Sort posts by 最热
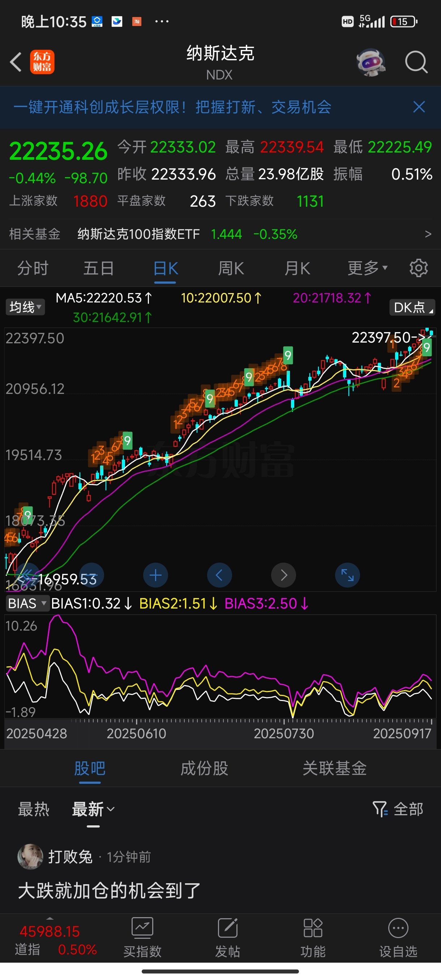 tap(34, 809)
